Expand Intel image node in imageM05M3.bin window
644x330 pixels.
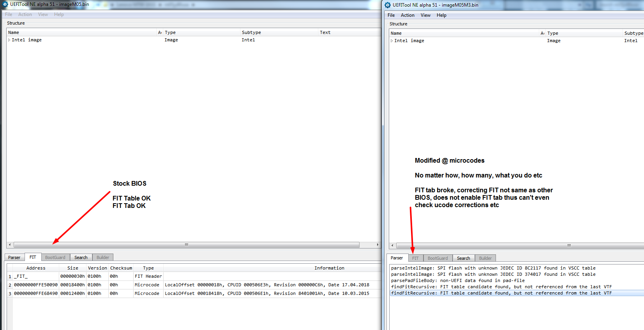pyautogui.click(x=392, y=41)
